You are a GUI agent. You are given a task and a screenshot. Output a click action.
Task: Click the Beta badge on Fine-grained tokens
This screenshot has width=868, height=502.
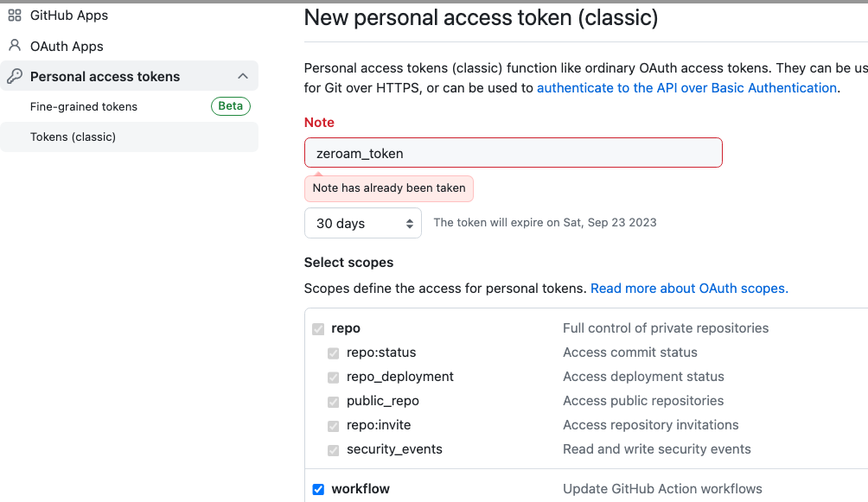coord(231,106)
